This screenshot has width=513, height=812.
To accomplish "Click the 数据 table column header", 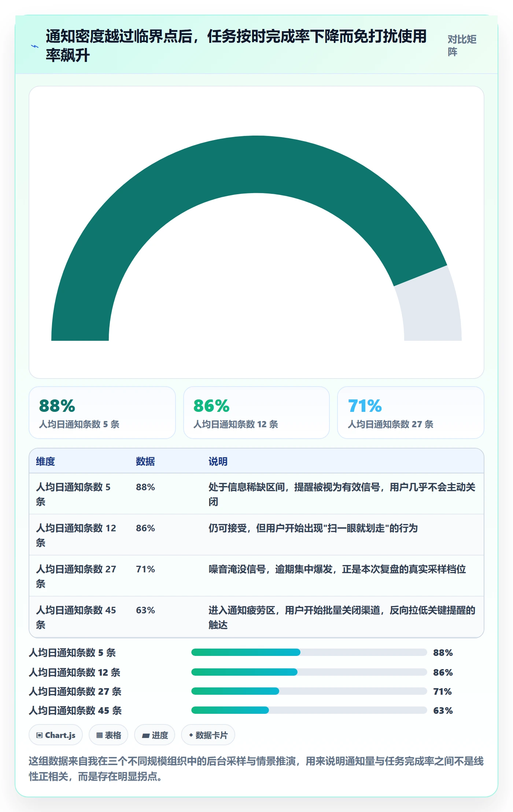I will 145,461.
